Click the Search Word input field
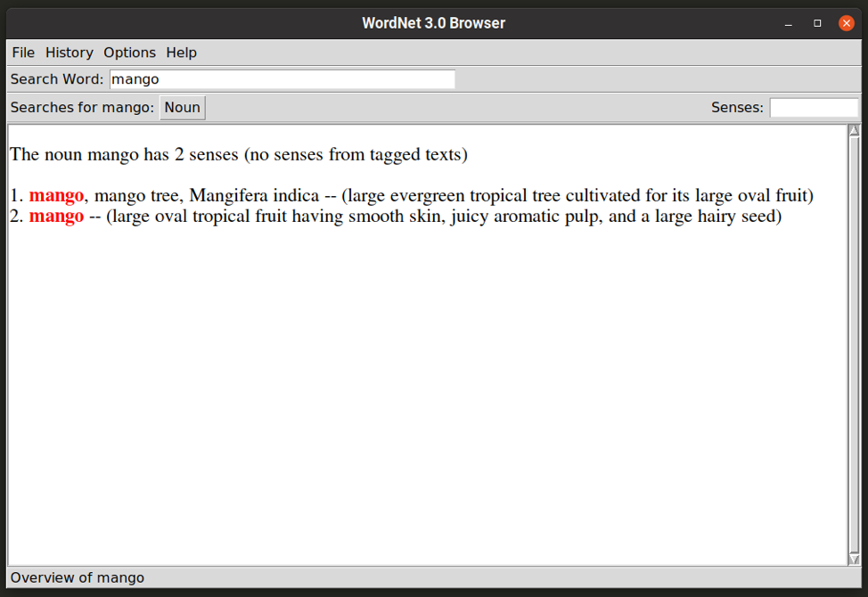 tap(283, 79)
